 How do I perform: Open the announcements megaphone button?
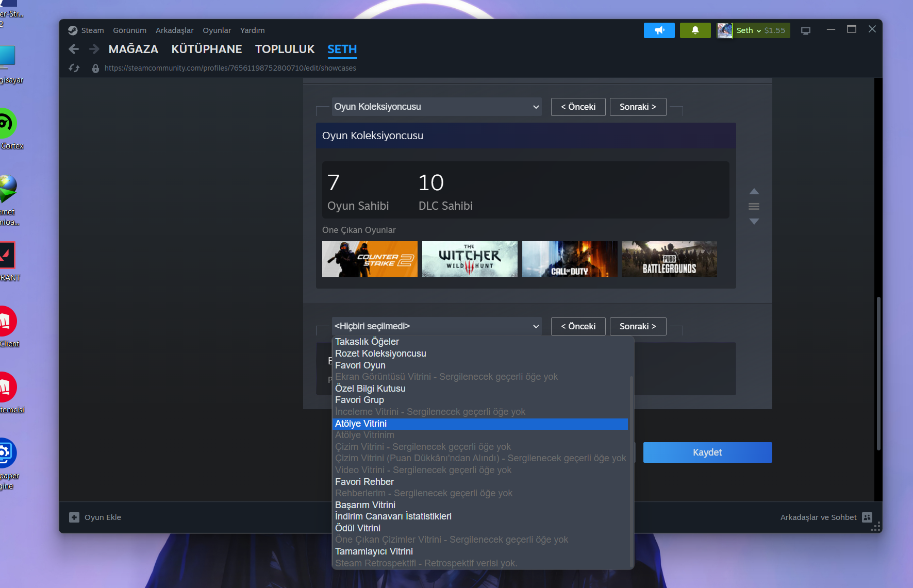pos(659,30)
